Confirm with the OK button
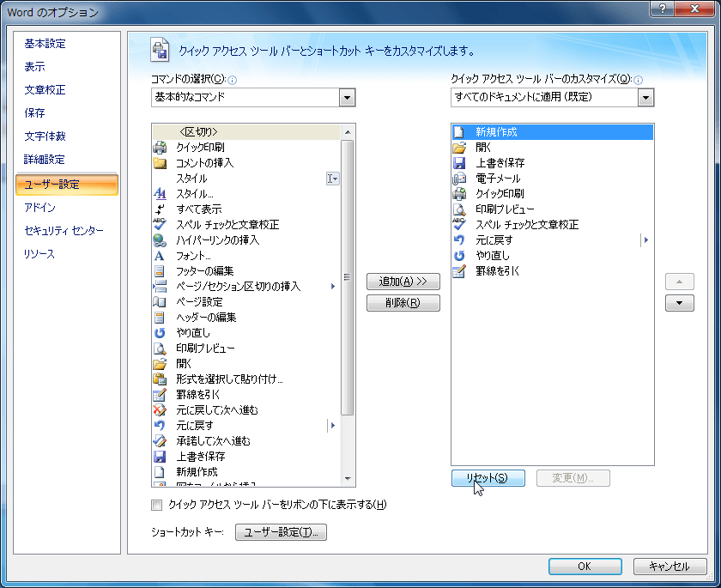 click(585, 567)
